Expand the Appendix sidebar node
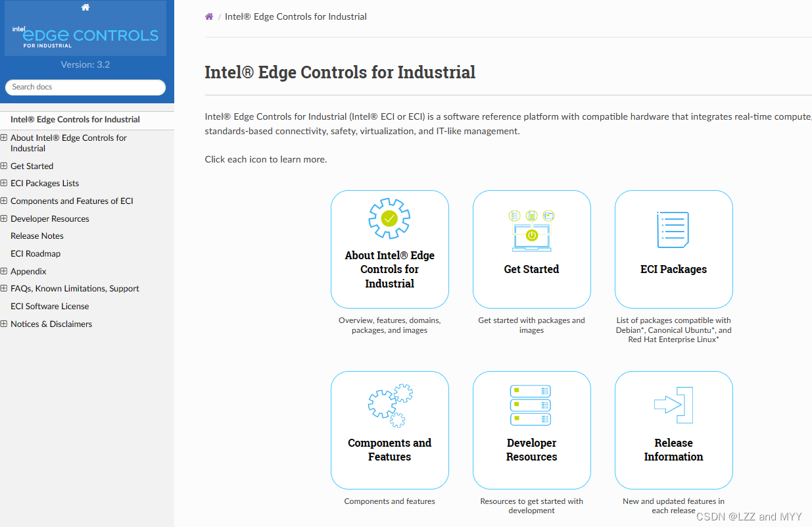The image size is (812, 527). point(4,271)
